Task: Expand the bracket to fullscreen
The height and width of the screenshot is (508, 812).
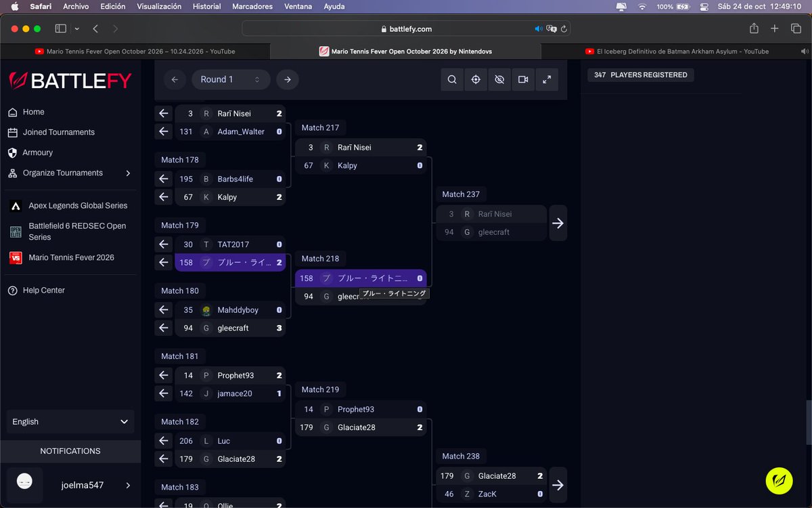Action: click(x=547, y=79)
